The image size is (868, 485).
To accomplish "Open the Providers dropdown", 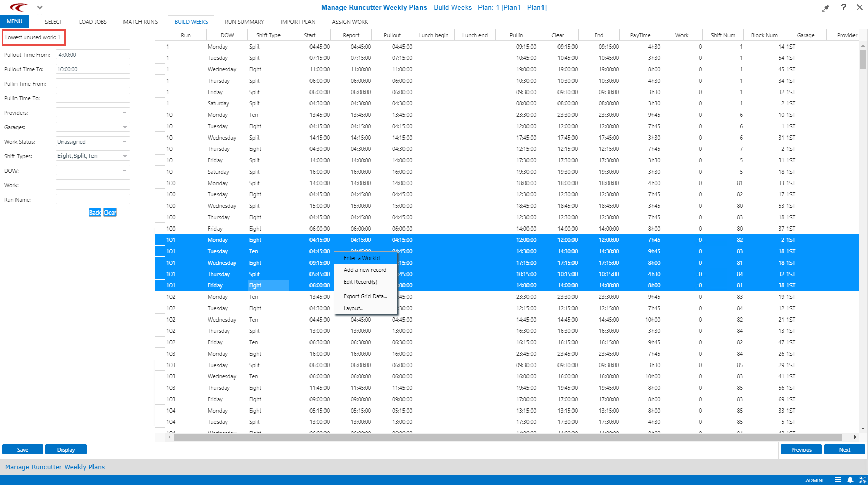I will [x=124, y=112].
